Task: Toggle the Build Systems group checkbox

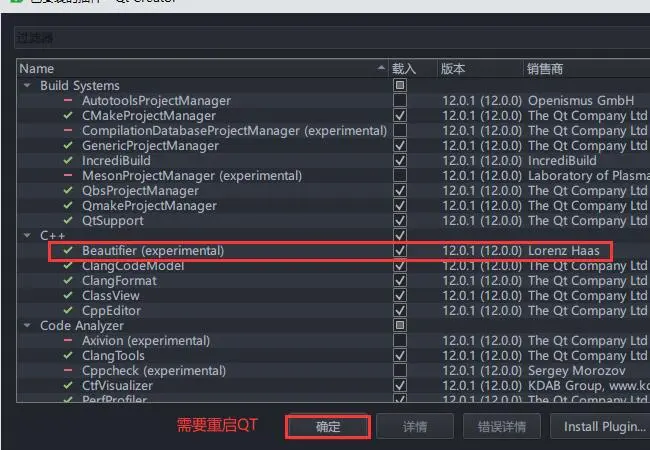Action: pyautogui.click(x=400, y=86)
